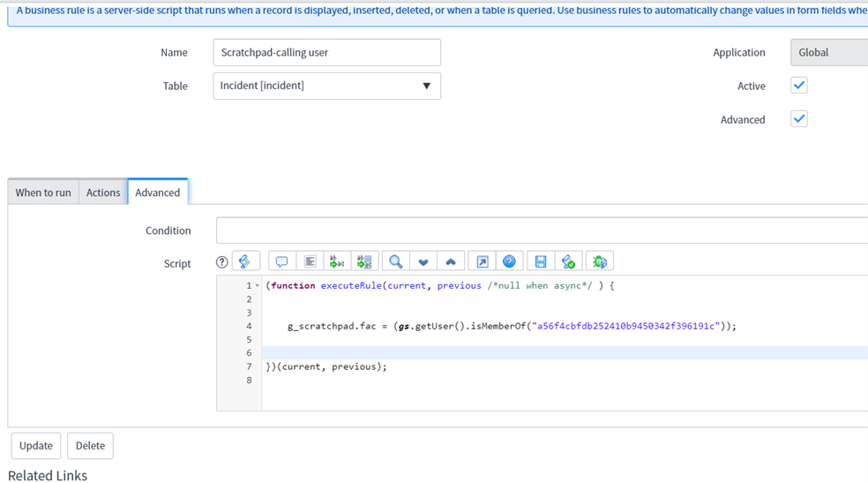Uncheck the Active checkbox

799,86
